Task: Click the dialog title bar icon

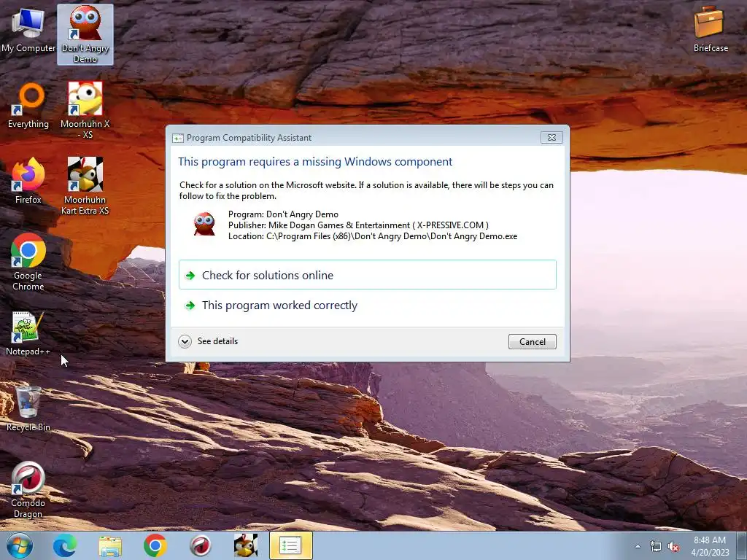Action: [x=178, y=138]
